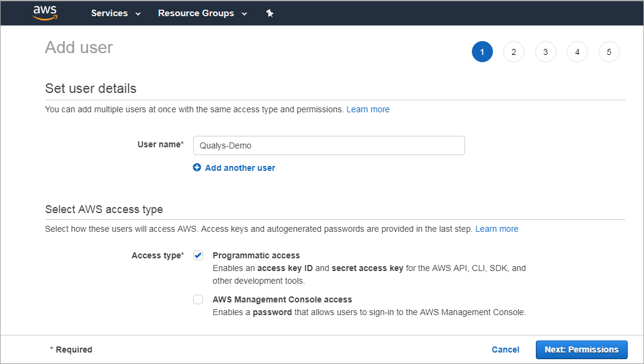
Task: Click step circle 3 in the header
Action: coord(546,52)
